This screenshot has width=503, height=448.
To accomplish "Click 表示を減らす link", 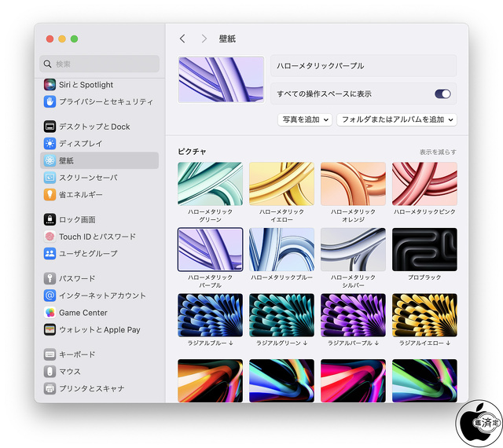I will [x=438, y=152].
